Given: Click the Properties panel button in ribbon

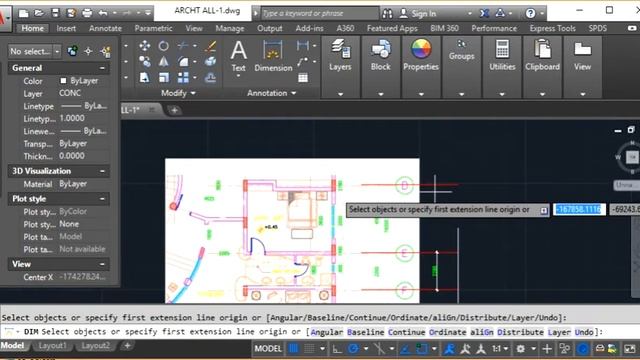Looking at the screenshot, I should point(421,55).
